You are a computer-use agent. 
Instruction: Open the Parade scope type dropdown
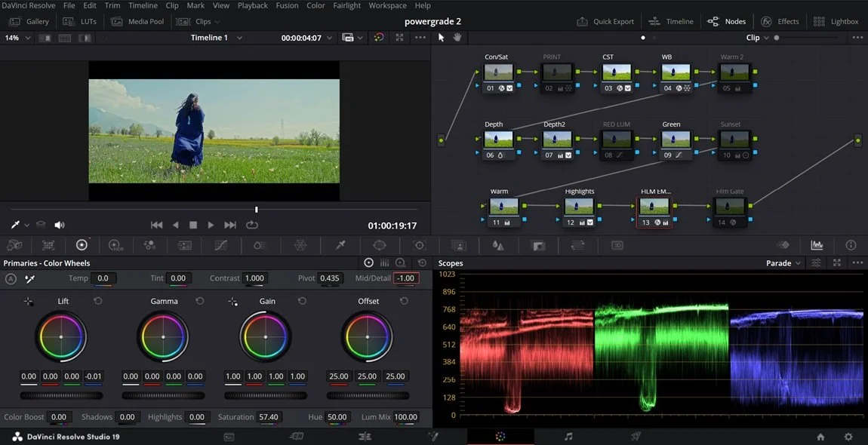pyautogui.click(x=783, y=263)
